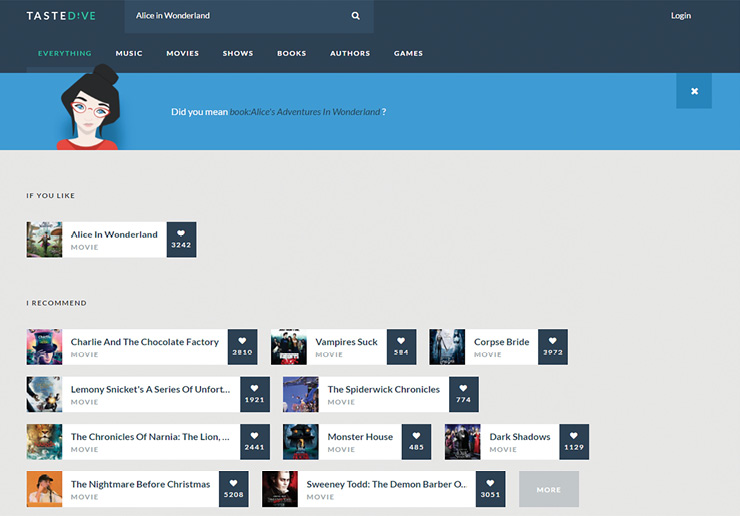Follow the Alice's Adventures In Wonderland suggestion link

click(x=305, y=112)
